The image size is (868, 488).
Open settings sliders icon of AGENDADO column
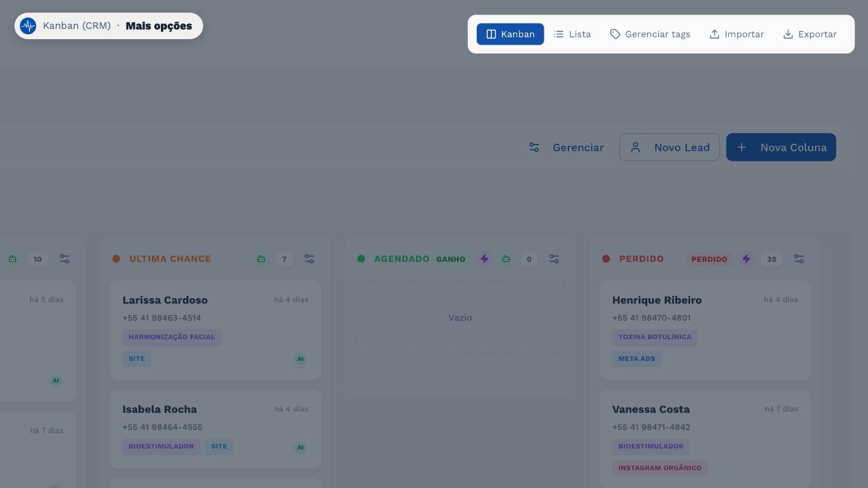(x=554, y=259)
